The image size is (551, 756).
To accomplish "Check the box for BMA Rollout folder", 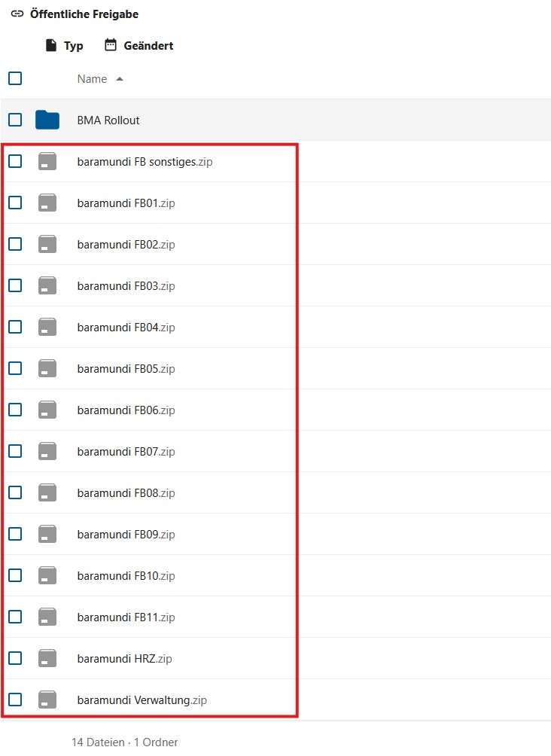I will (x=15, y=120).
